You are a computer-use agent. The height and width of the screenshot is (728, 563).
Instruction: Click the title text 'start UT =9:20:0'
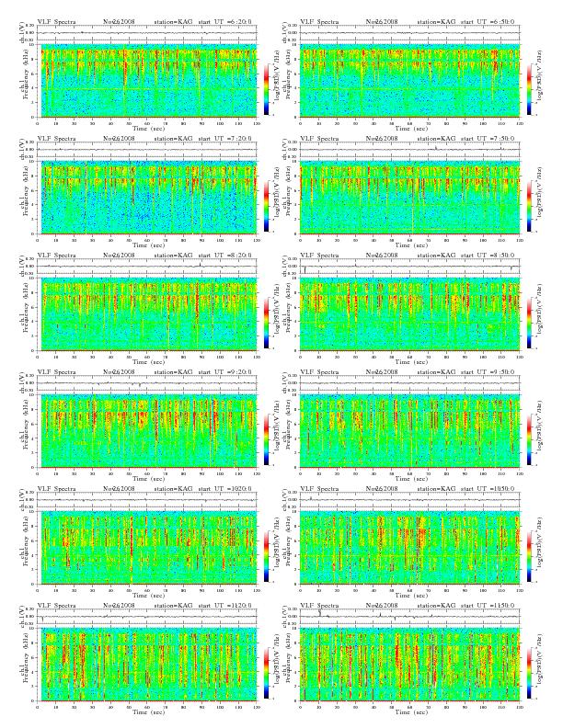point(224,372)
